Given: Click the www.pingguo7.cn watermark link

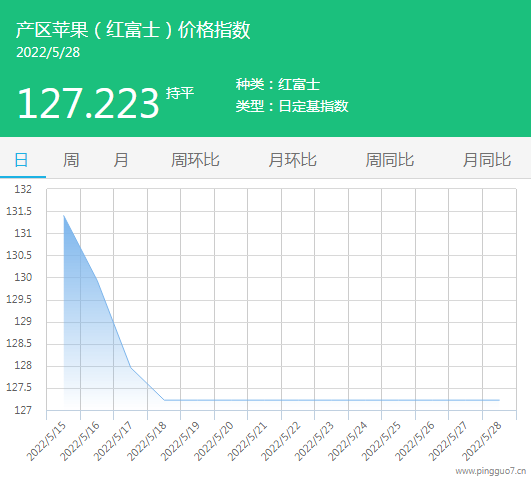Looking at the screenshot, I should (x=491, y=471).
